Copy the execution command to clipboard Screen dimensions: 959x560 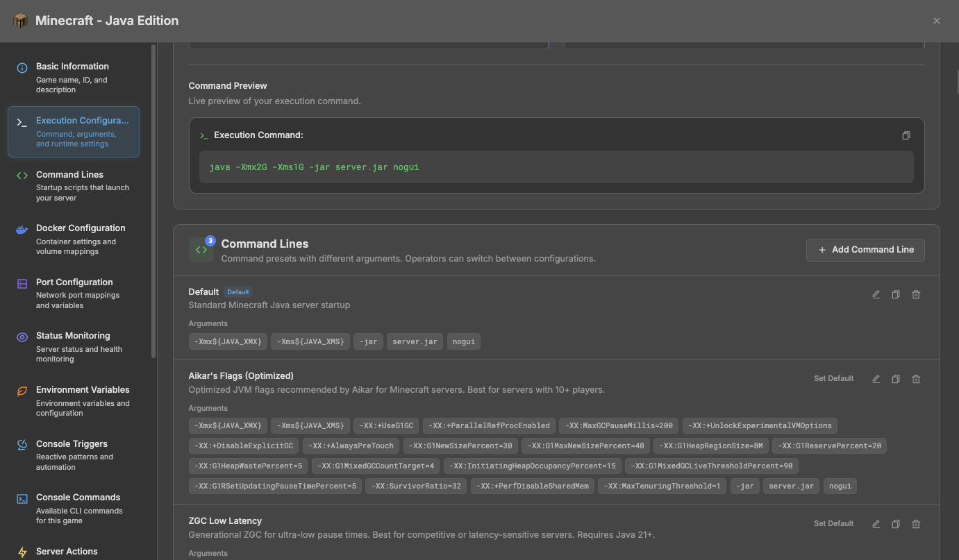tap(906, 135)
